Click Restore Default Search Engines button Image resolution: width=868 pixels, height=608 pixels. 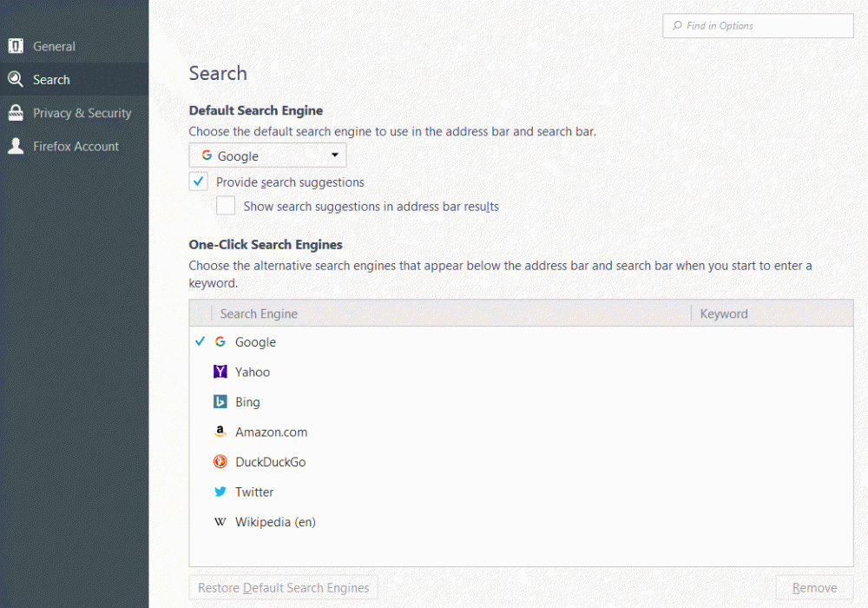click(284, 588)
